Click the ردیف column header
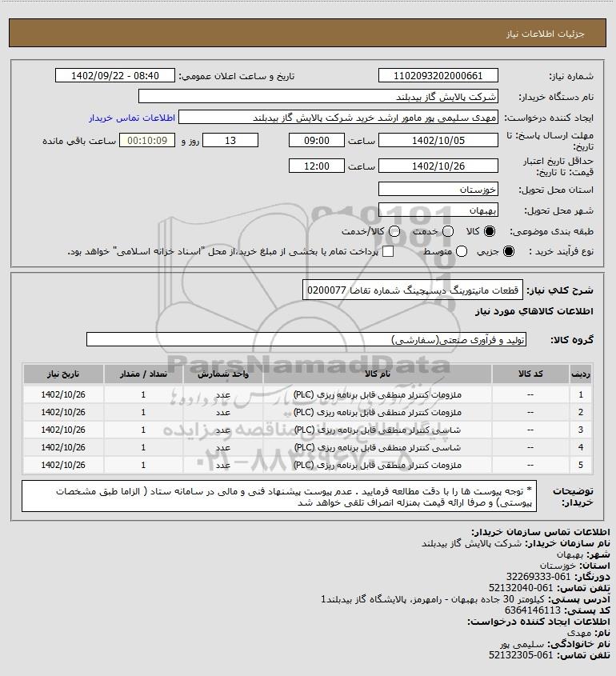The height and width of the screenshot is (676, 616). pyautogui.click(x=580, y=374)
